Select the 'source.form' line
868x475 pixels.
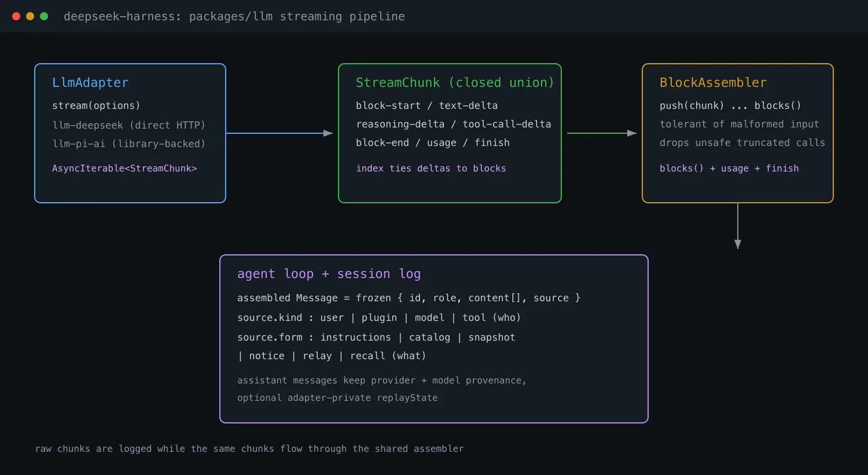tap(376, 337)
